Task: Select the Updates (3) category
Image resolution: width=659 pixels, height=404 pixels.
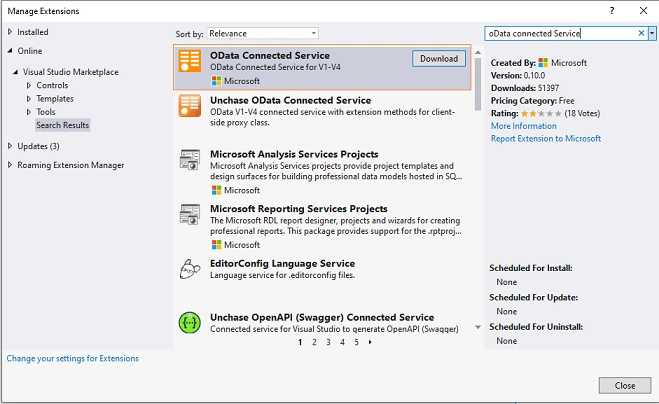Action: [x=38, y=146]
